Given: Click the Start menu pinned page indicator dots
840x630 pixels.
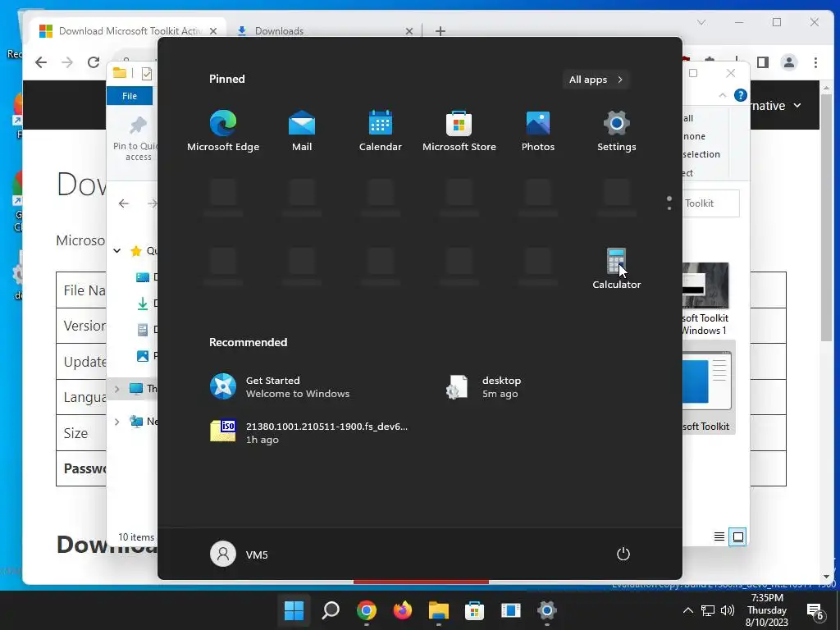Looking at the screenshot, I should tap(669, 203).
